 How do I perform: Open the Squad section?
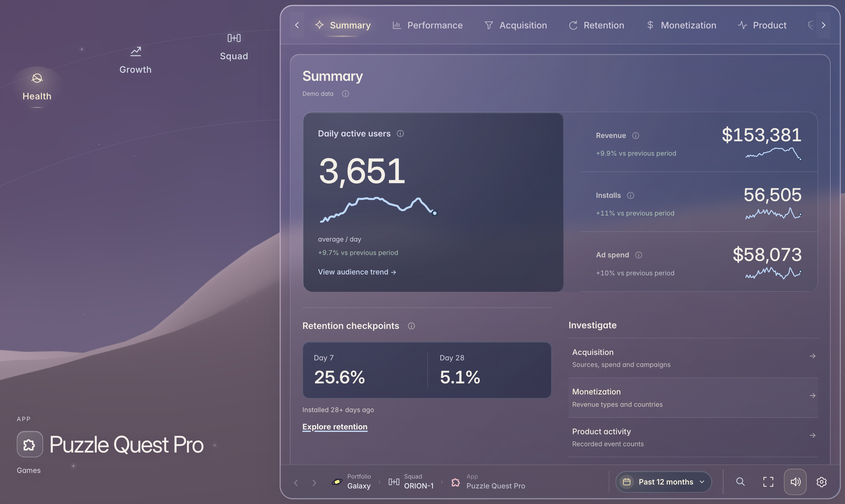(x=234, y=47)
